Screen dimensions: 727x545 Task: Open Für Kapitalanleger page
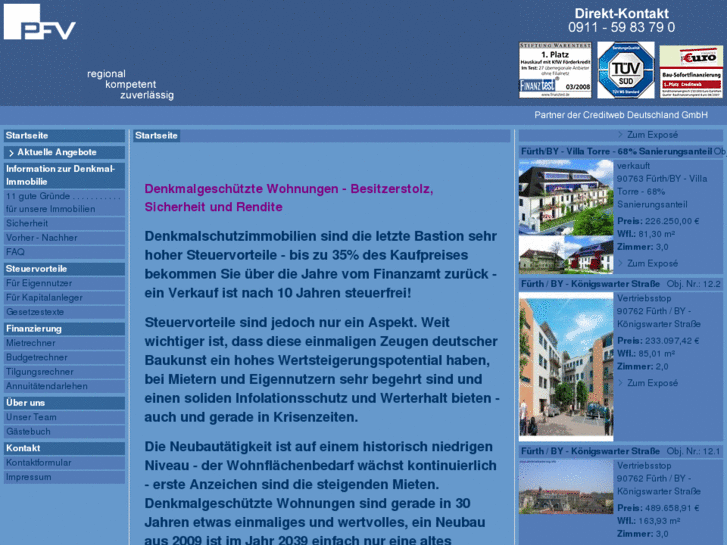click(x=64, y=298)
